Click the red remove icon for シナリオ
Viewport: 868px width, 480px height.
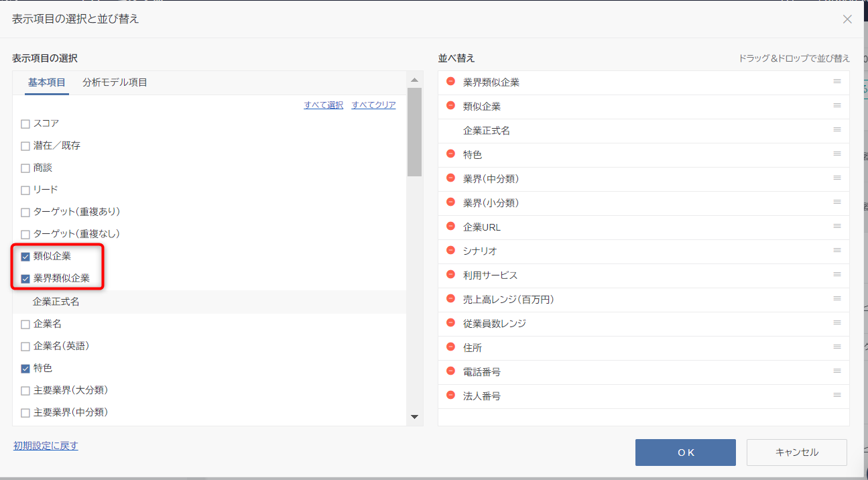450,251
